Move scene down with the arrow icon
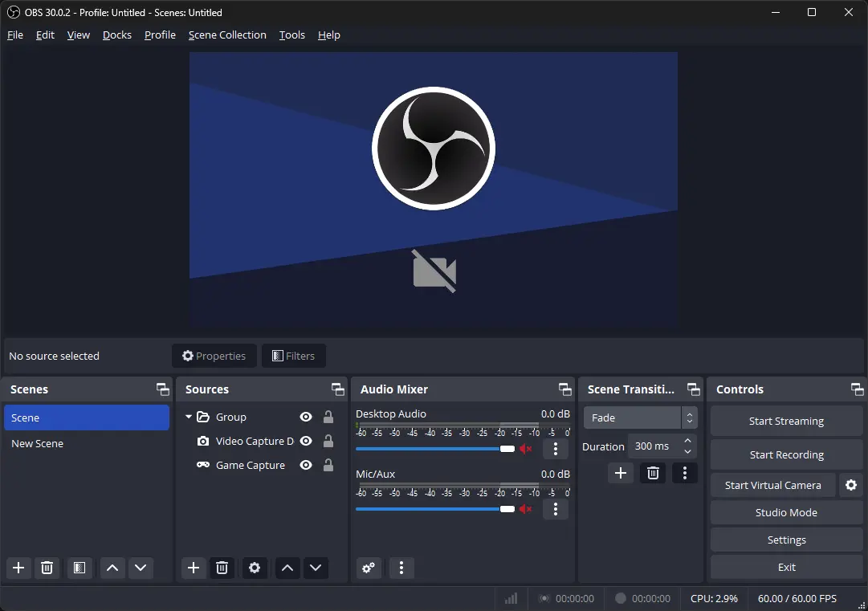The image size is (868, 611). pos(141,568)
